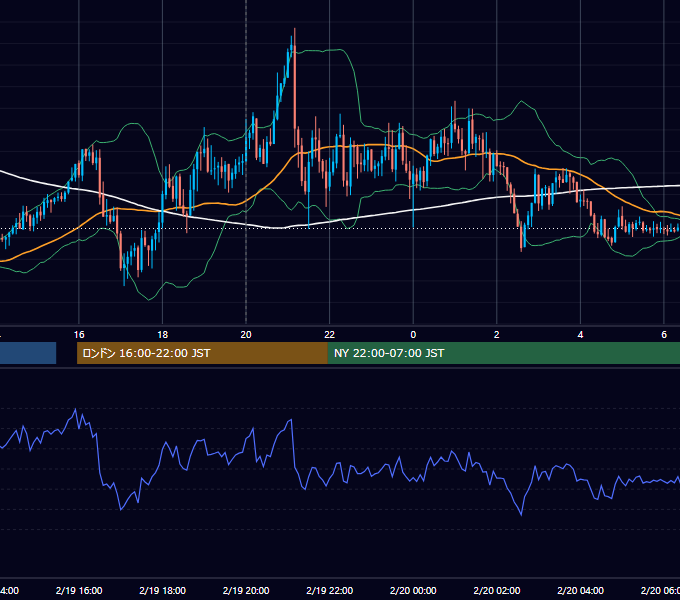Click the 18 hour axis label
Image resolution: width=680 pixels, height=600 pixels.
tap(163, 335)
